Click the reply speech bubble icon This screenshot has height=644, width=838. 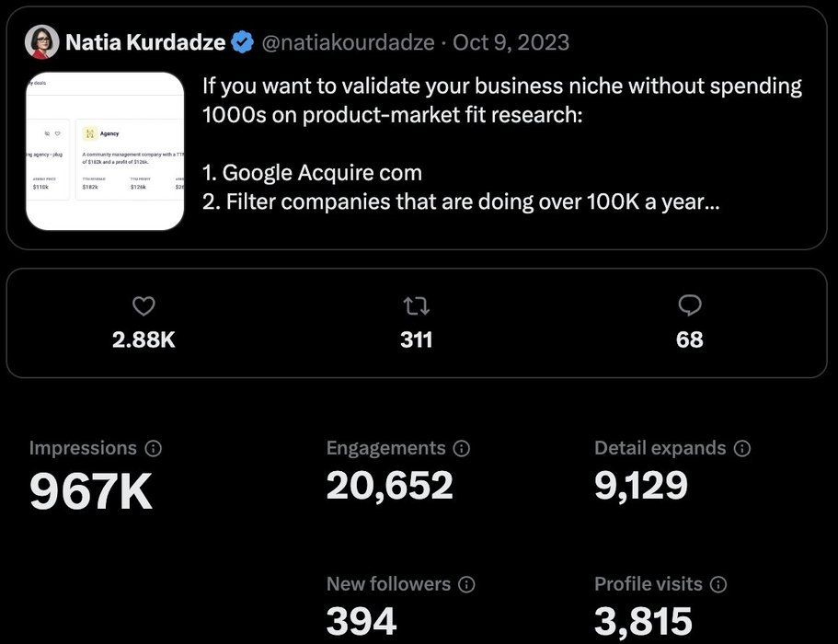[x=689, y=306]
